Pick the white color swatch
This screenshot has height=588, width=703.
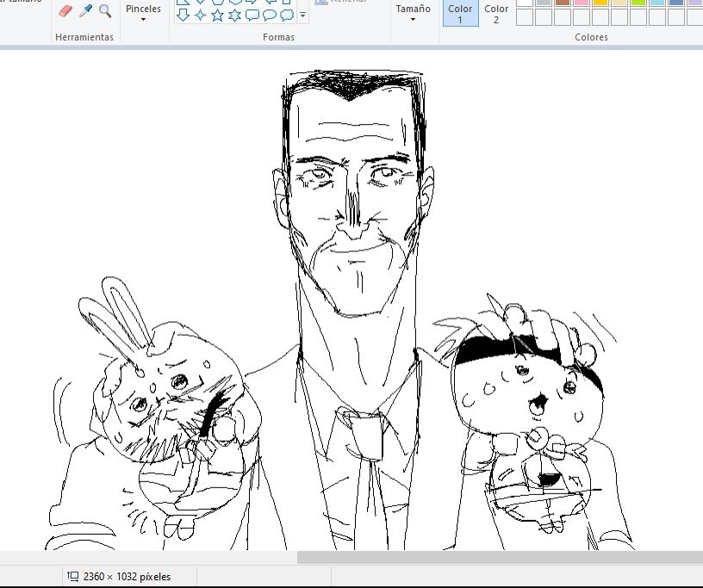click(525, 3)
